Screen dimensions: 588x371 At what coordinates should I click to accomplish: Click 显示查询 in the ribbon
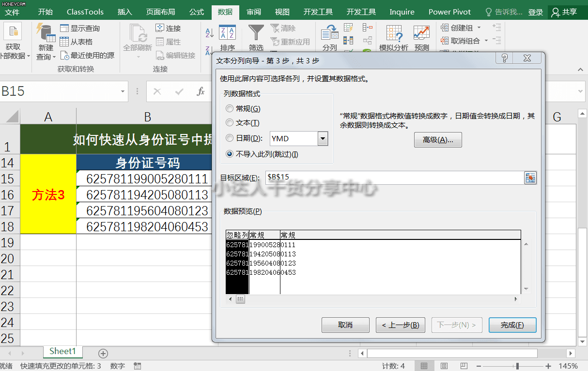[80, 29]
